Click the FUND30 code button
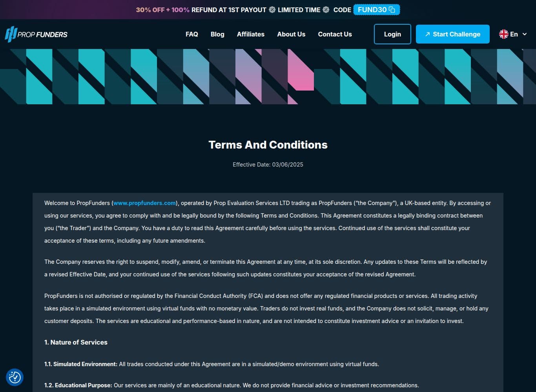 376,10
